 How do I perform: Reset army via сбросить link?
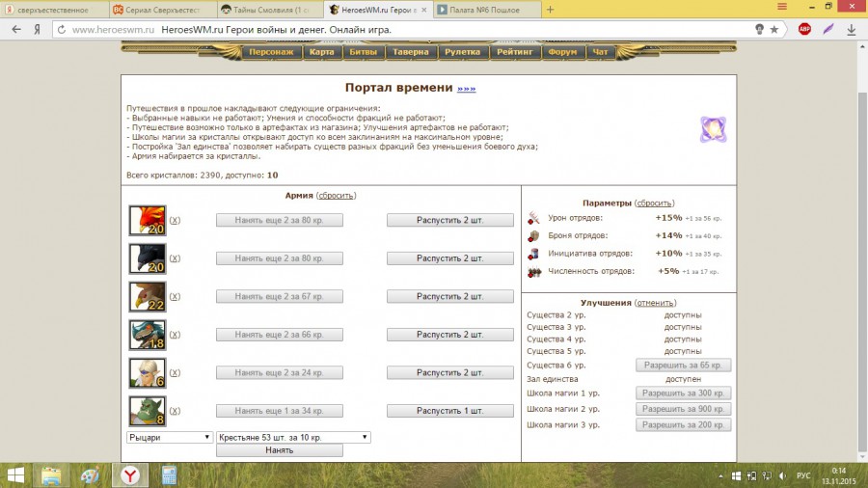coord(336,196)
